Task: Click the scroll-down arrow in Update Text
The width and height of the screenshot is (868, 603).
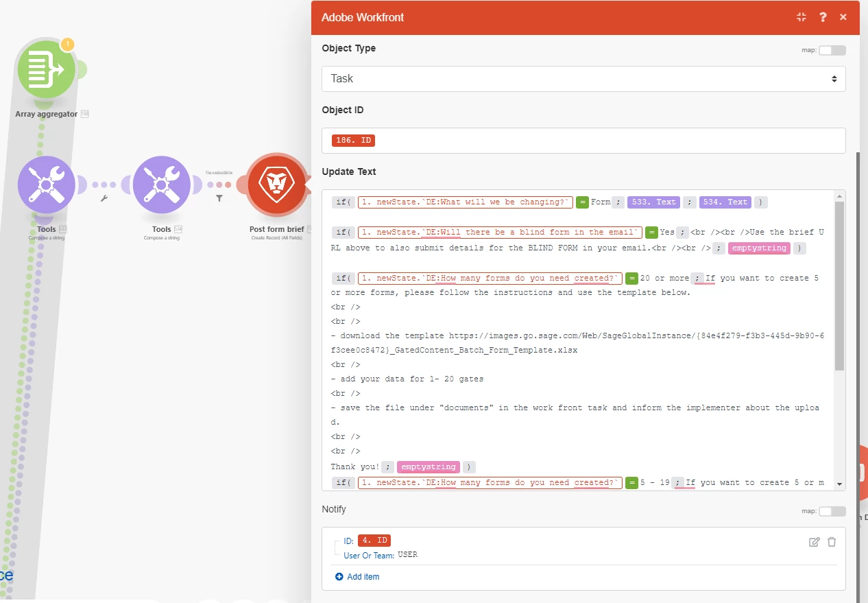Action: 840,484
